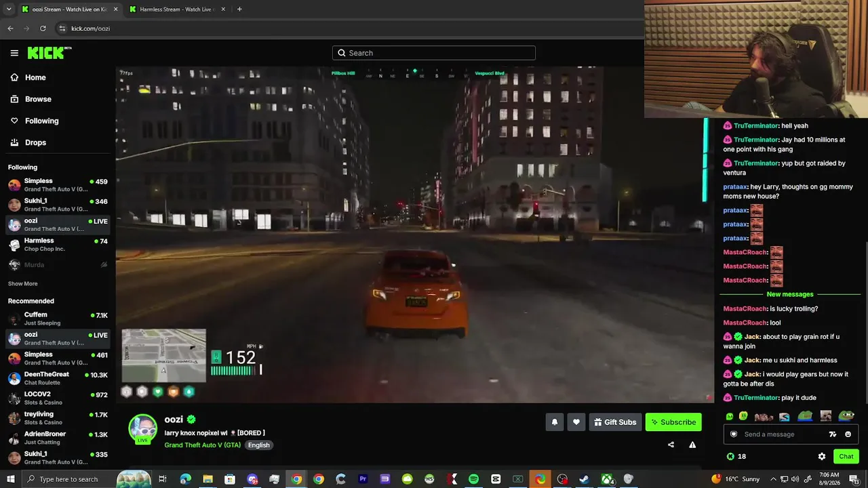Open treyliving in Recommended channels

pyautogui.click(x=58, y=418)
